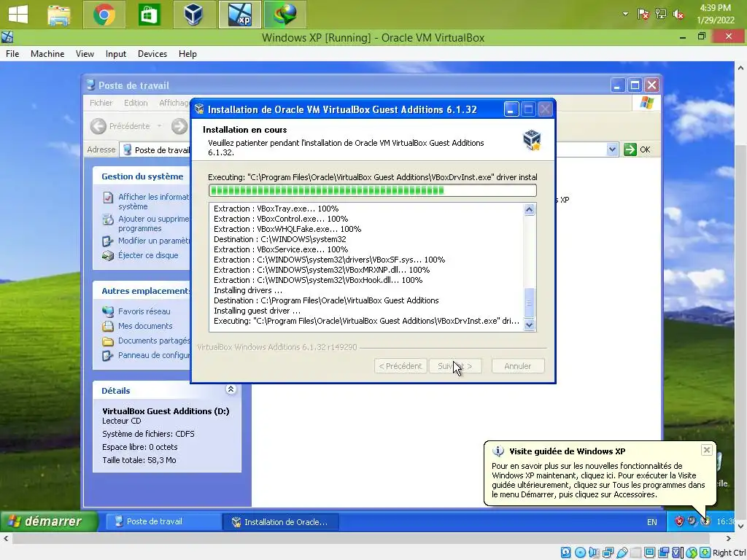Click the VM vertical scrollbar down arrow
Screen dimensions: 747x560
(741, 526)
